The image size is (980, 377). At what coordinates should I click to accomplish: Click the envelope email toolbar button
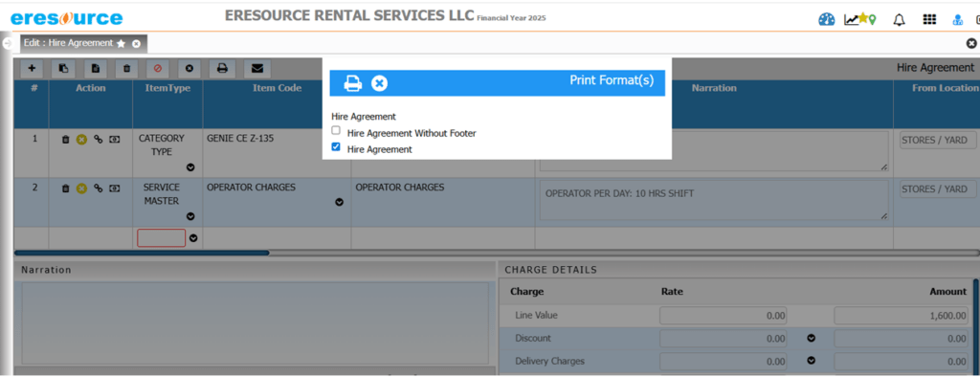tap(256, 68)
